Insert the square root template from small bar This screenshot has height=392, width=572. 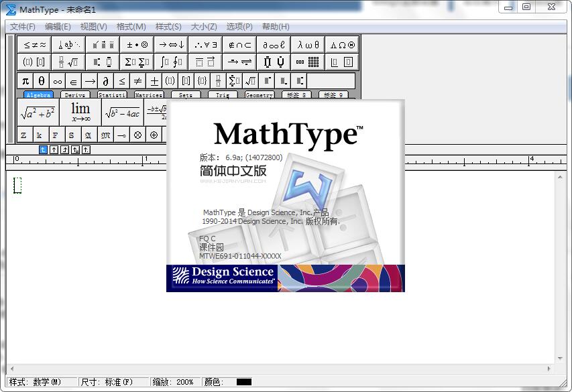(250, 81)
